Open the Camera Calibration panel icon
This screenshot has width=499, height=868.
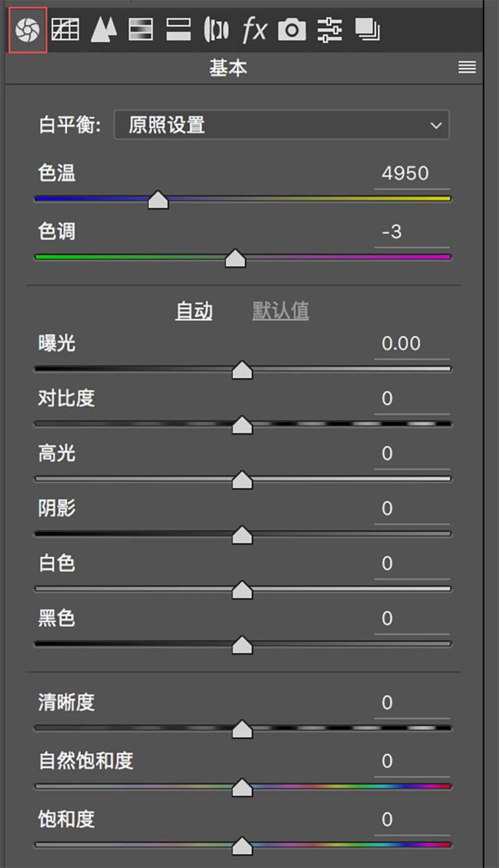(292, 29)
